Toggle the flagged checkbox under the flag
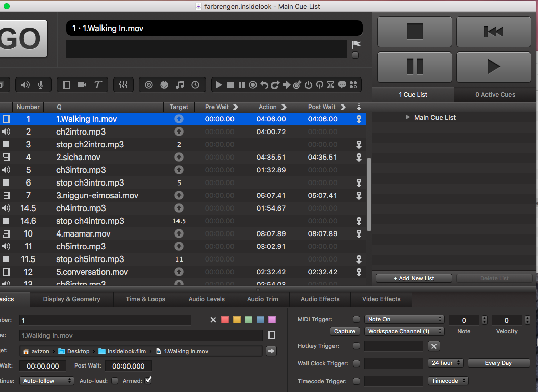 (355, 55)
